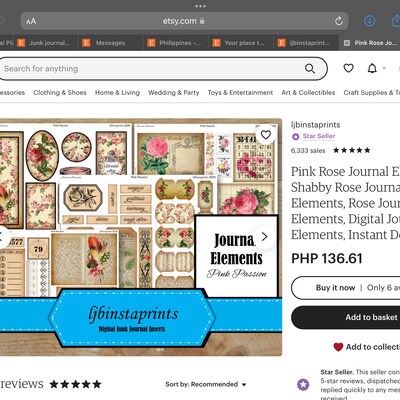Image resolution: width=400 pixels, height=400 pixels.
Task: Open notifications bell icon
Action: 372,68
